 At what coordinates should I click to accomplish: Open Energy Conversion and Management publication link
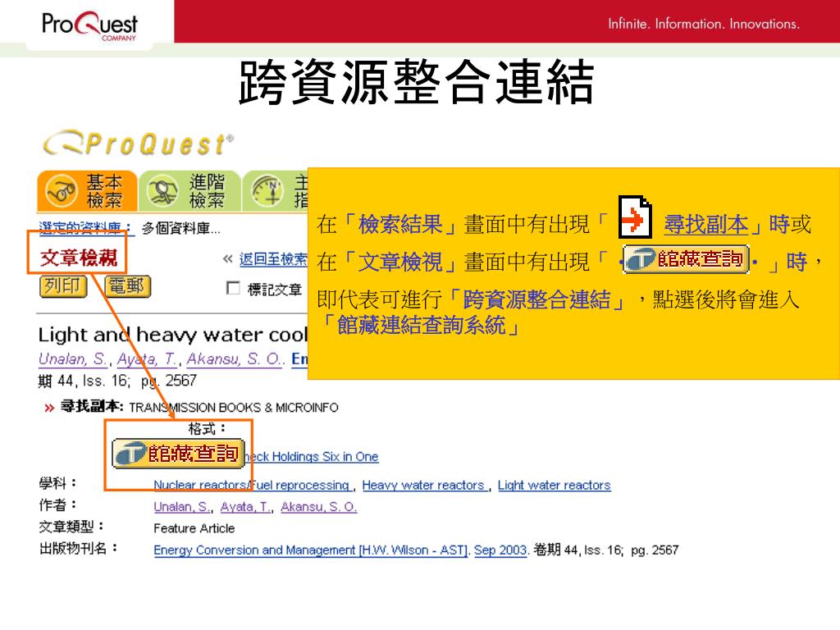[x=311, y=550]
